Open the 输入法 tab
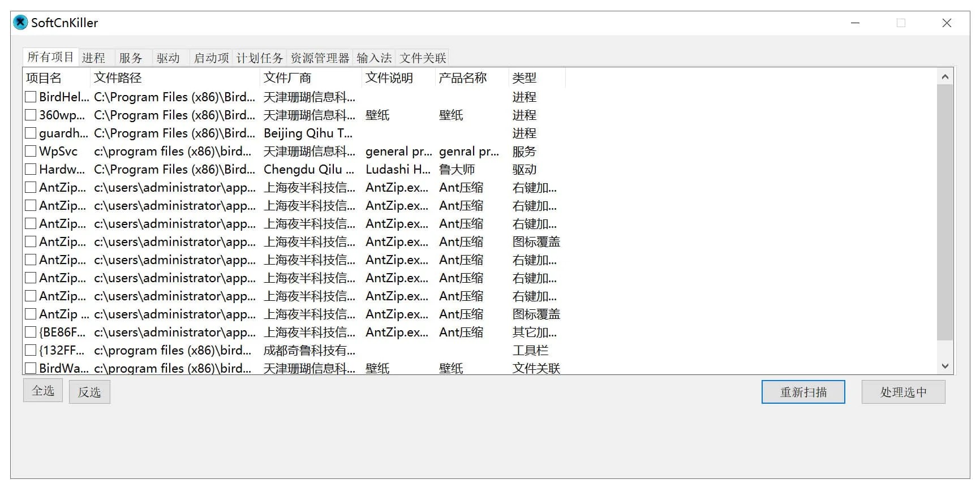The height and width of the screenshot is (488, 980). (x=374, y=58)
